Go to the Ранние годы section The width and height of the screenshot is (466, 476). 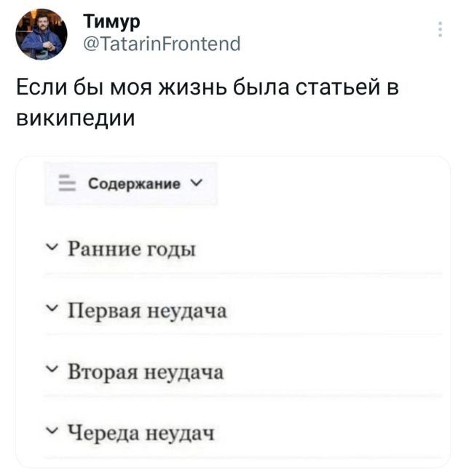(132, 250)
